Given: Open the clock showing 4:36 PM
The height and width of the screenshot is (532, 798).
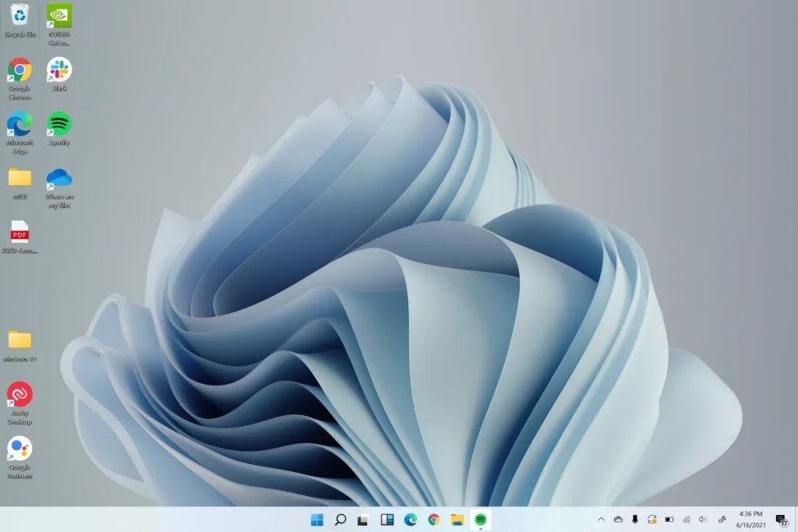Looking at the screenshot, I should (x=750, y=520).
